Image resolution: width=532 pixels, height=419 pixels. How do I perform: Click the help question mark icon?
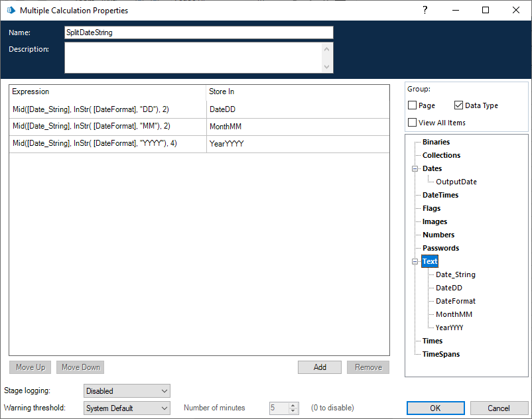[425, 10]
